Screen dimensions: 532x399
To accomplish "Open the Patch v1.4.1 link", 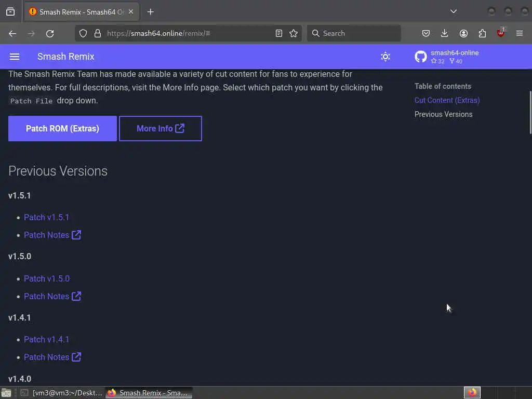I will click(46, 340).
